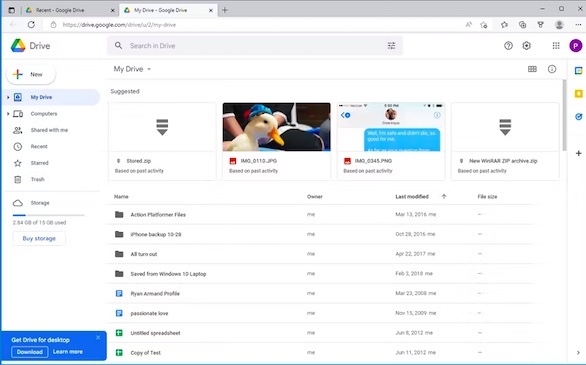Click the File size column header

click(x=487, y=197)
